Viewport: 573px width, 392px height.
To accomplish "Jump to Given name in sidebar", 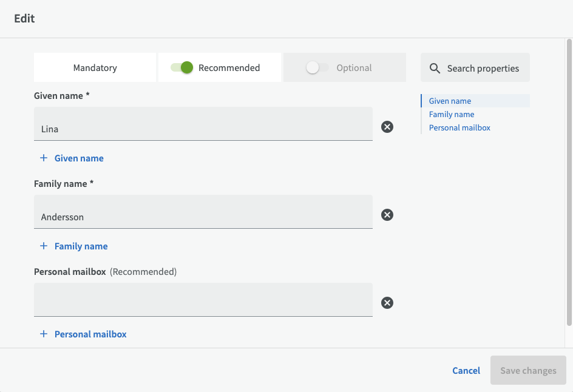I will [450, 101].
